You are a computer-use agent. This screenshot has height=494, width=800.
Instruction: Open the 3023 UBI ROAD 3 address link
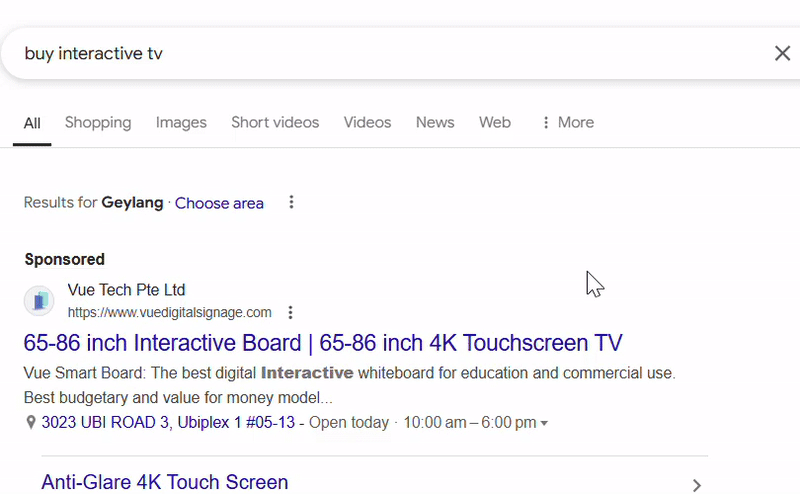point(168,423)
